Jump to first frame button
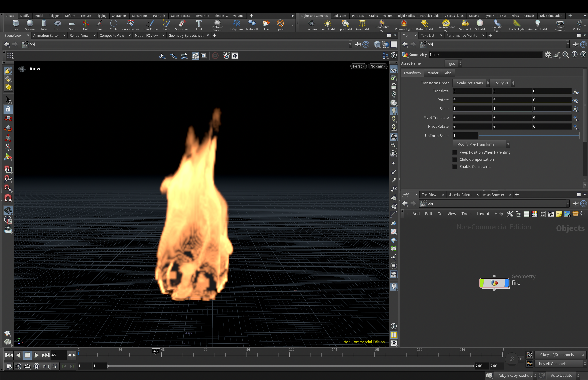Viewport: 588px width, 380px height. pyautogui.click(x=9, y=355)
